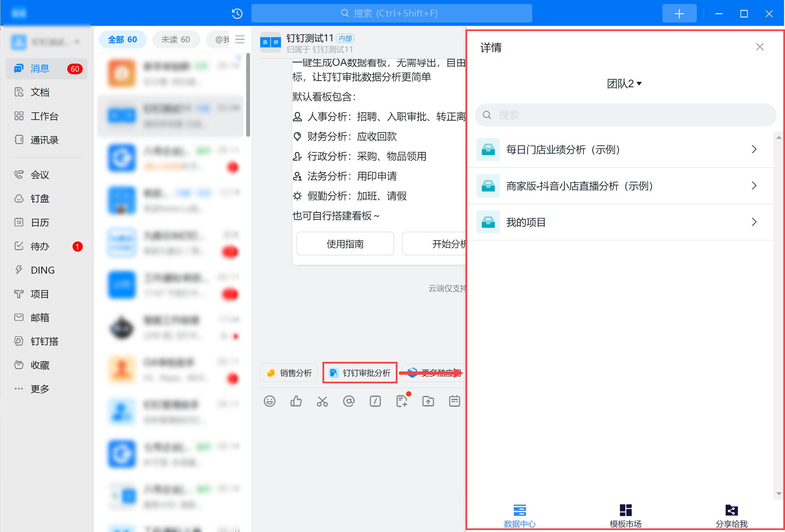Click More (更多) in the sidebar
The image size is (785, 532).
tap(47, 389)
